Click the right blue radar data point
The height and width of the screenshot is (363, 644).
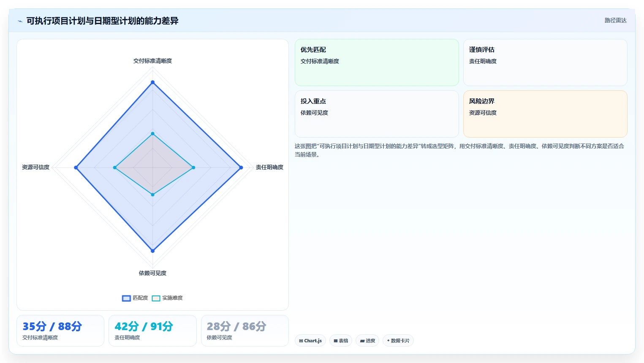[x=241, y=168]
